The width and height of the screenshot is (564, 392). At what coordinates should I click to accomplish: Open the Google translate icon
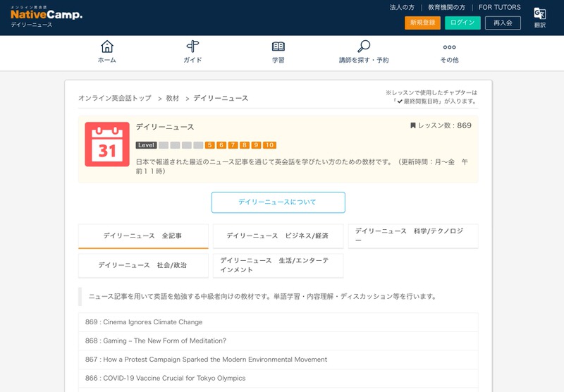point(539,14)
